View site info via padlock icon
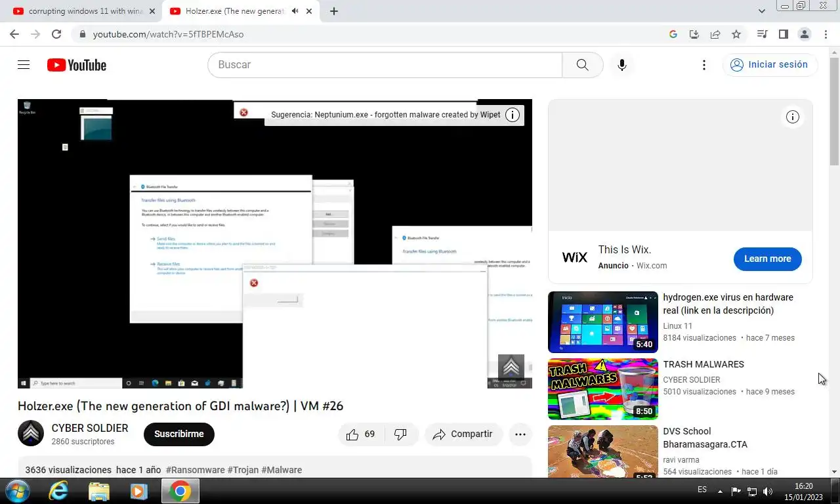This screenshot has width=840, height=504. tap(82, 34)
